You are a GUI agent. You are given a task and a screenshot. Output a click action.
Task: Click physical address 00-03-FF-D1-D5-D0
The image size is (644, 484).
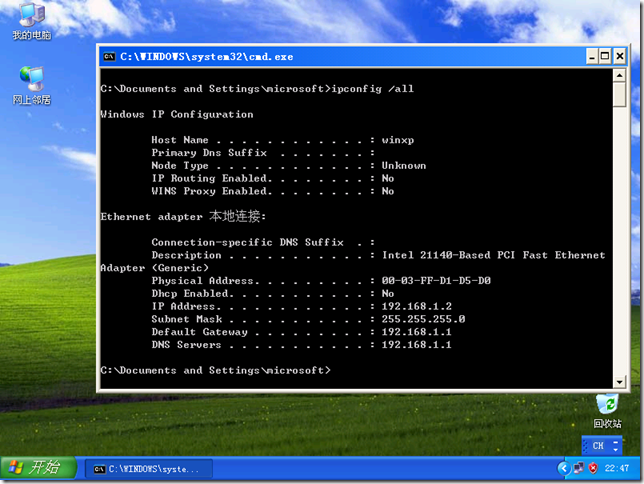point(436,281)
